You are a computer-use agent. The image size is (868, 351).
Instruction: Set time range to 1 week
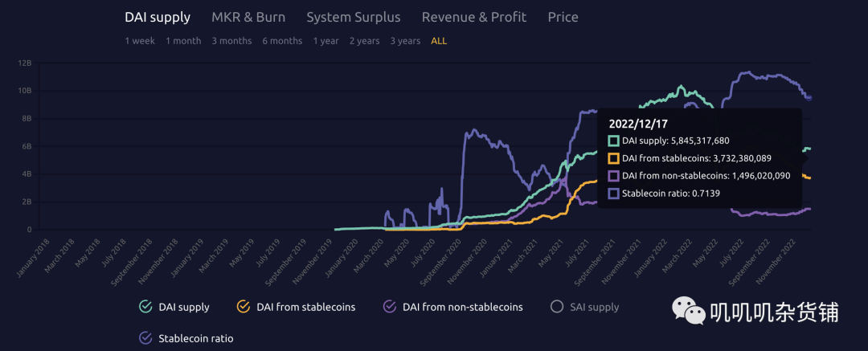[x=140, y=41]
